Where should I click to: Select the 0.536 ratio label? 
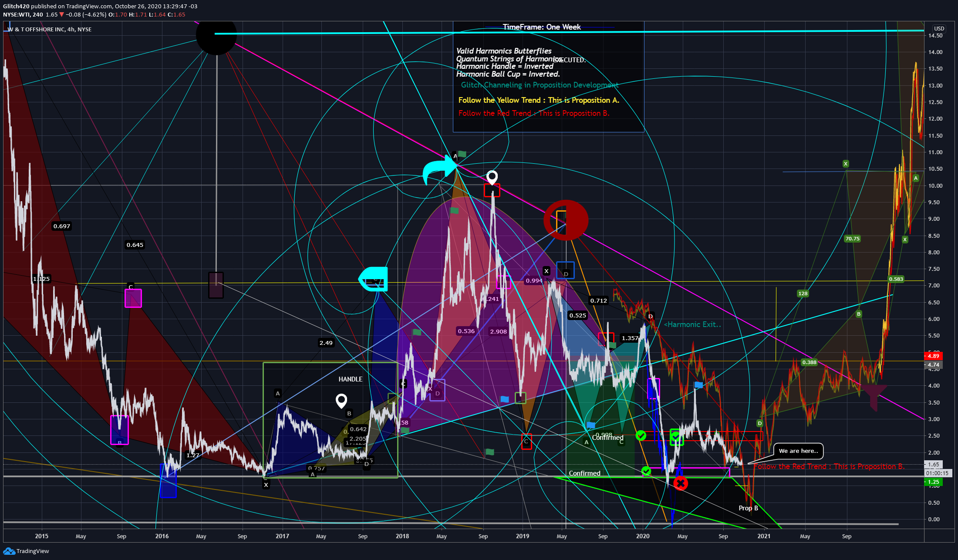pos(466,331)
